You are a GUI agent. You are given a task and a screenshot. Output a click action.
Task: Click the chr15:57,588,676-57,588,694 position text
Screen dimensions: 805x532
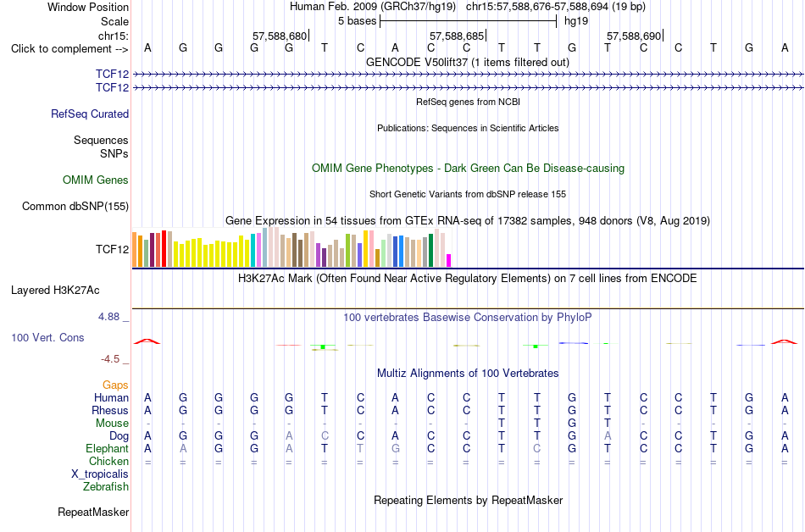click(556, 7)
